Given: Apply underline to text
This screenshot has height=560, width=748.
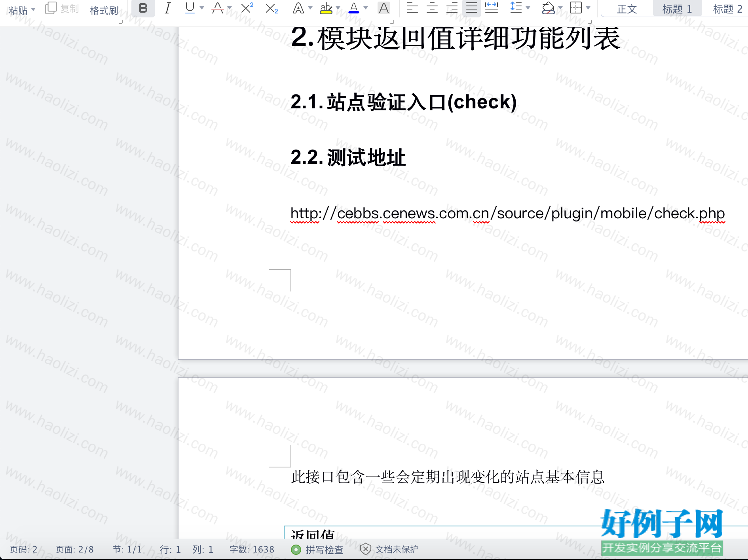Looking at the screenshot, I should 190,8.
